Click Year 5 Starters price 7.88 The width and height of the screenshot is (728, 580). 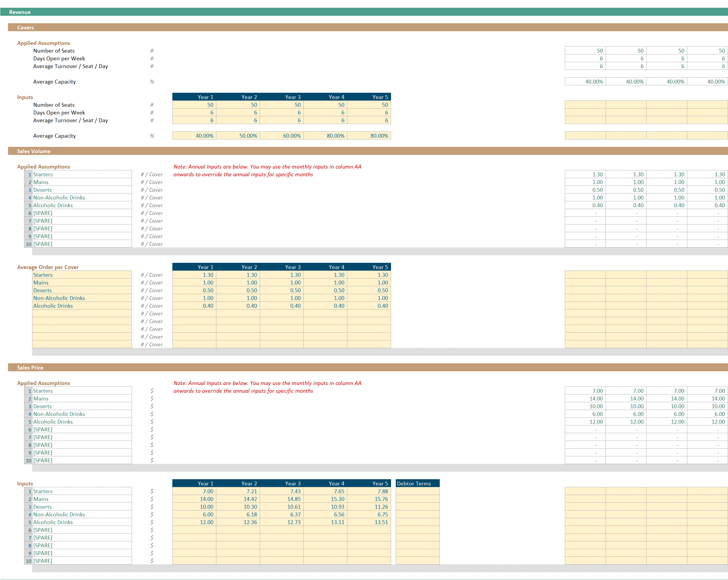(369, 491)
